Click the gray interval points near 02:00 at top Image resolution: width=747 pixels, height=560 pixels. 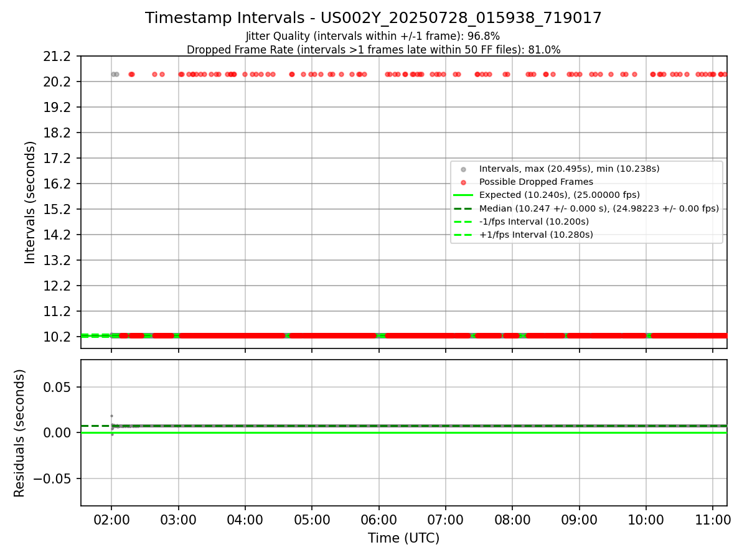(115, 74)
